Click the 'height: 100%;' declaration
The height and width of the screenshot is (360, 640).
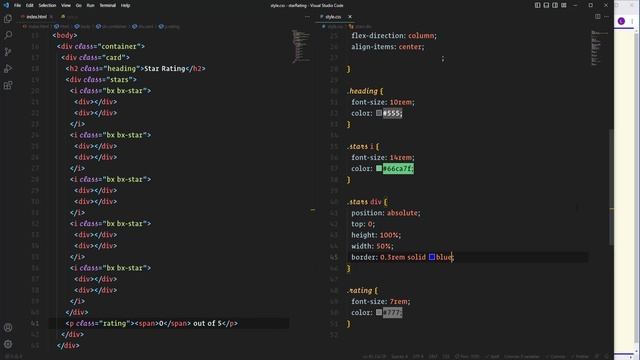(376, 235)
